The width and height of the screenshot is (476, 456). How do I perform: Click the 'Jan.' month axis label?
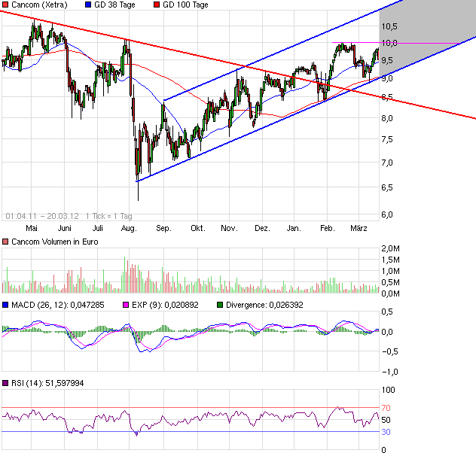[x=294, y=228]
